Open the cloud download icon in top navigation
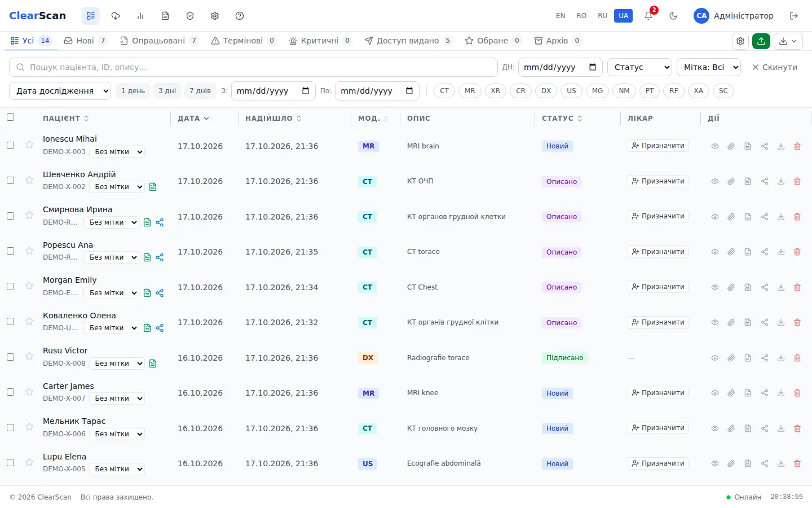 point(116,16)
